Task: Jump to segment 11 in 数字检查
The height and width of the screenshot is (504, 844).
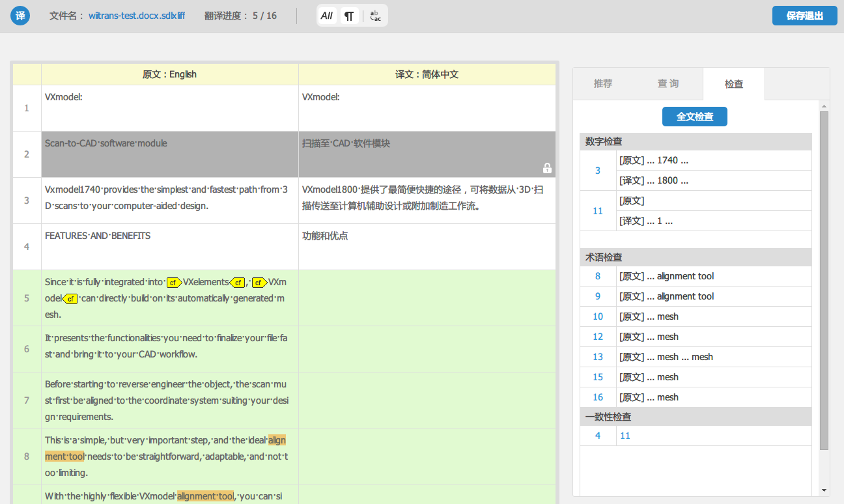Action: coord(598,211)
